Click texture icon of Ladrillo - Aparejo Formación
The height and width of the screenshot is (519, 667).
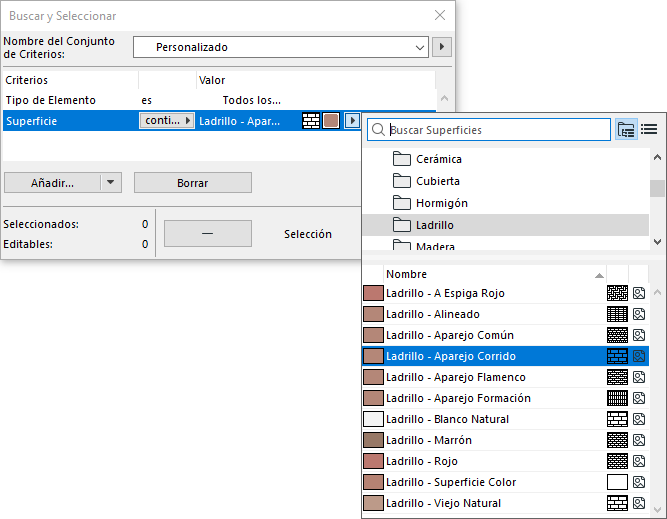point(639,398)
